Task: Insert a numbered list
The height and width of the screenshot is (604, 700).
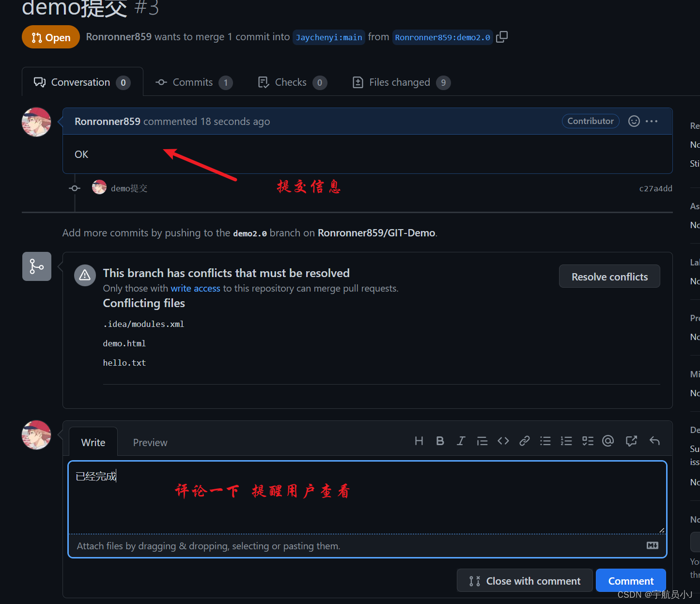Action: (566, 441)
